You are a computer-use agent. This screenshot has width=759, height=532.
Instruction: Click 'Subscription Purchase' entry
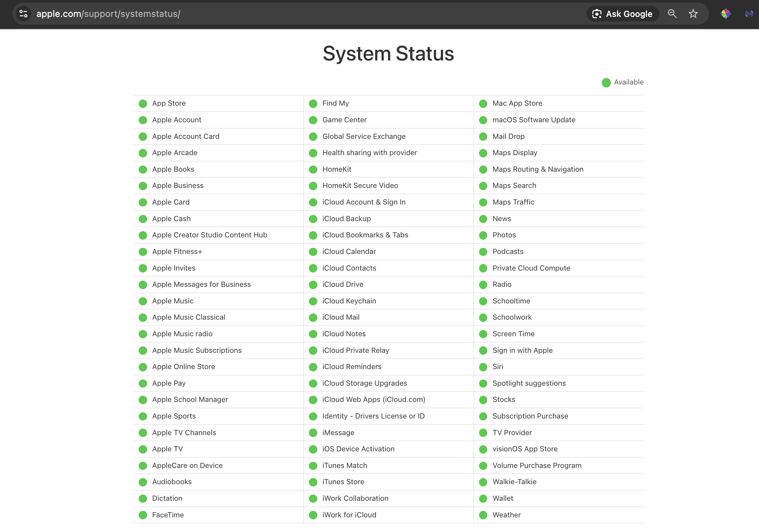[531, 416]
